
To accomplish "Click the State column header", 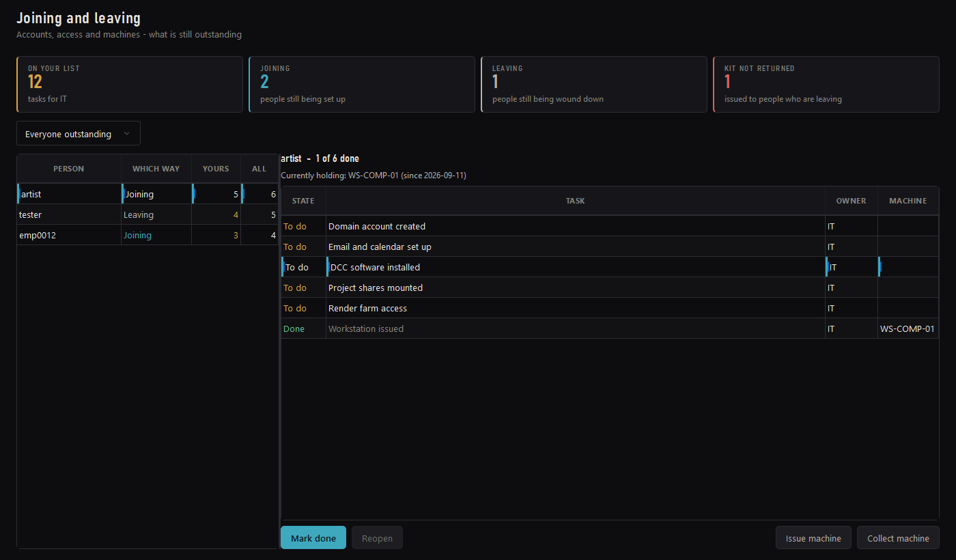I will (x=303, y=201).
